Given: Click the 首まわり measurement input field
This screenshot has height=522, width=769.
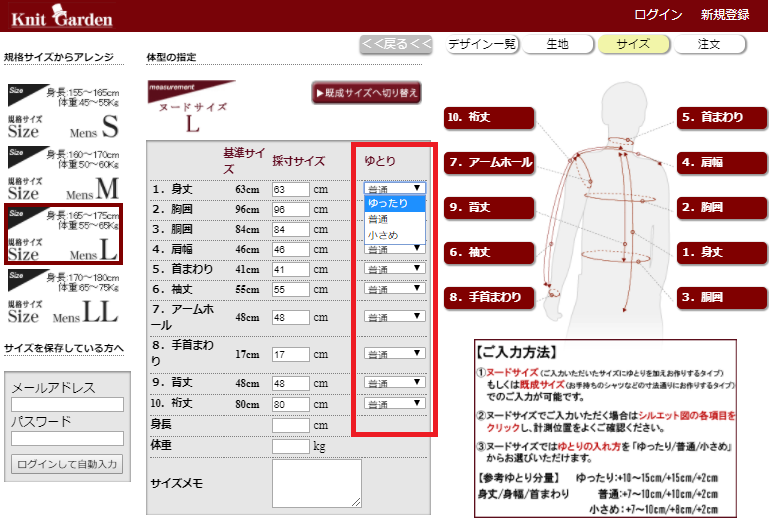Looking at the screenshot, I should [x=291, y=269].
